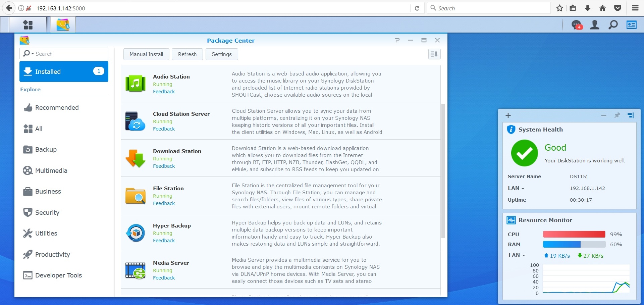
Task: Go back in browser history
Action: 9,8
